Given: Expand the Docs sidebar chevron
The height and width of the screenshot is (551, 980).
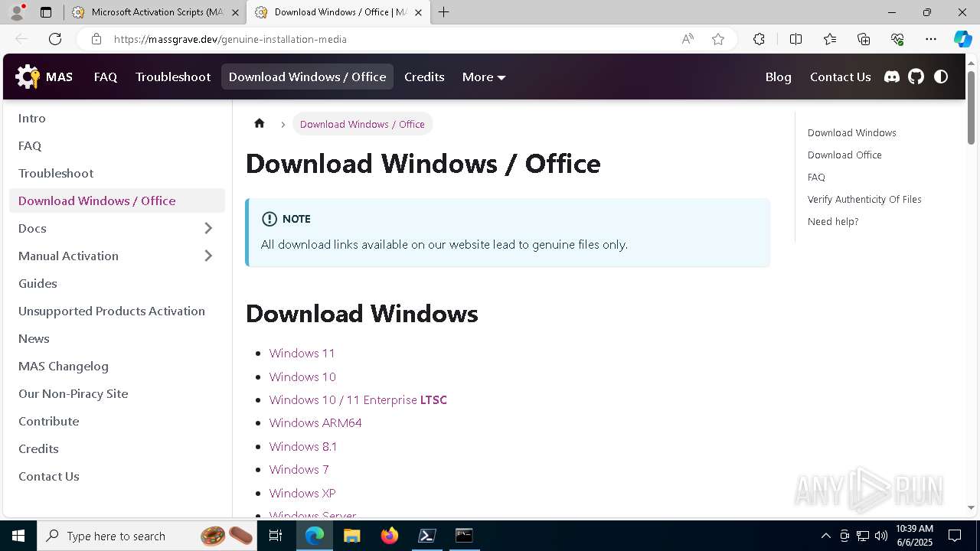Looking at the screenshot, I should (208, 228).
